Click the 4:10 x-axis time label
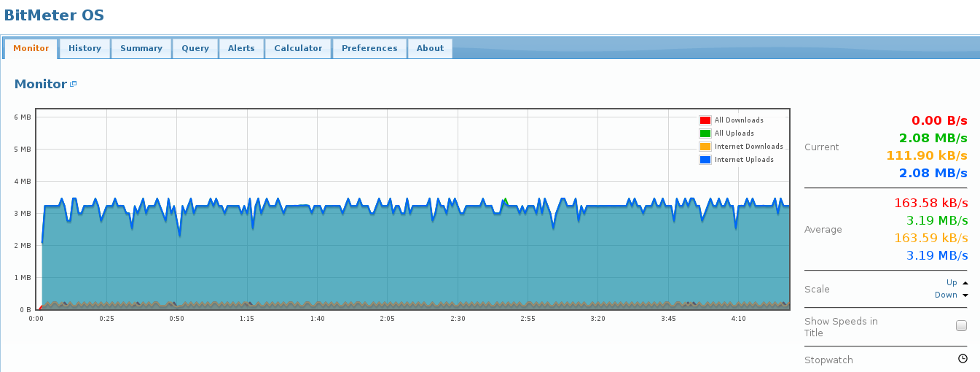The width and height of the screenshot is (980, 372). [739, 319]
